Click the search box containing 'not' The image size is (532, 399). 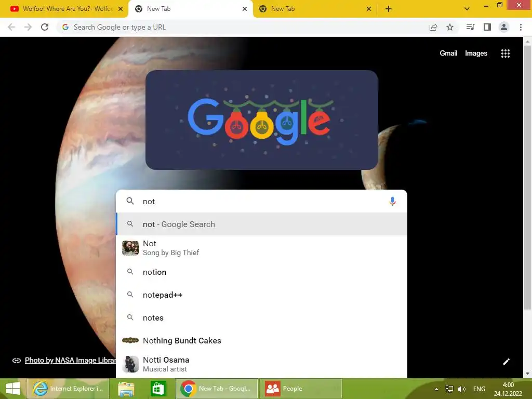[x=261, y=201]
